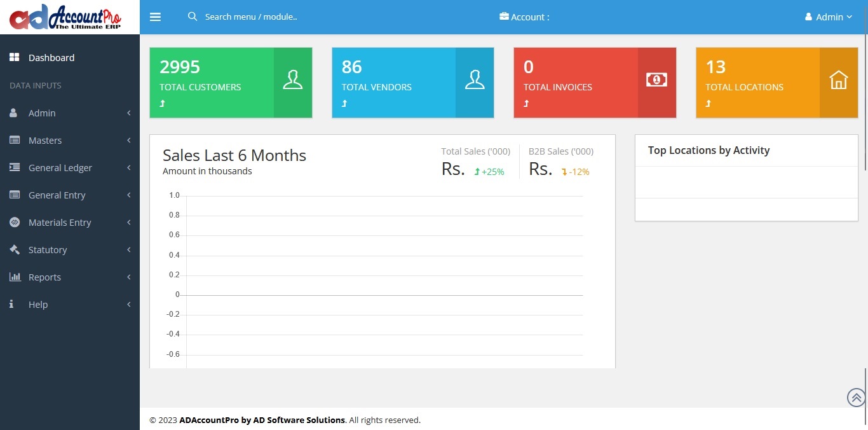Open the Dashboard menu item
Image resolution: width=868 pixels, height=430 pixels.
click(51, 57)
